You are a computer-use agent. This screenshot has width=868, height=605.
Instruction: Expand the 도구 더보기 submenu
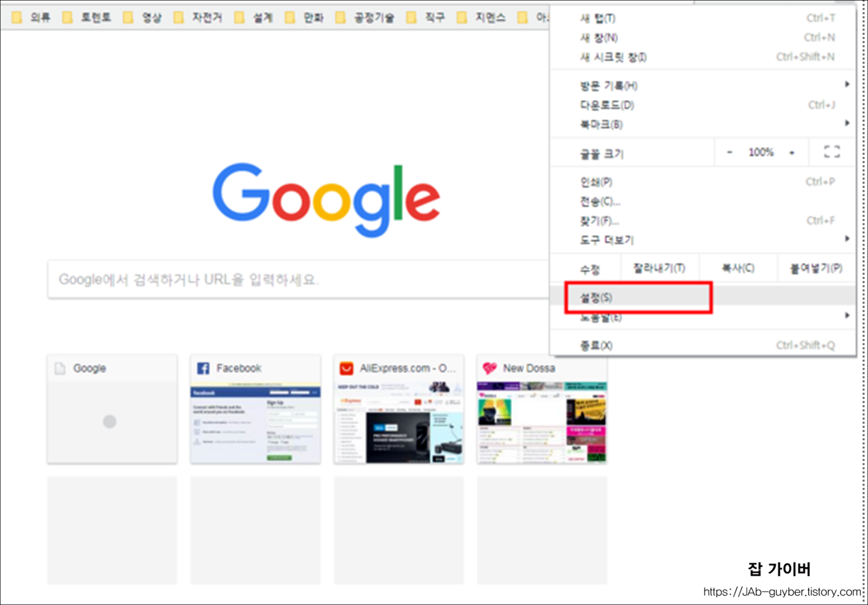(703, 240)
